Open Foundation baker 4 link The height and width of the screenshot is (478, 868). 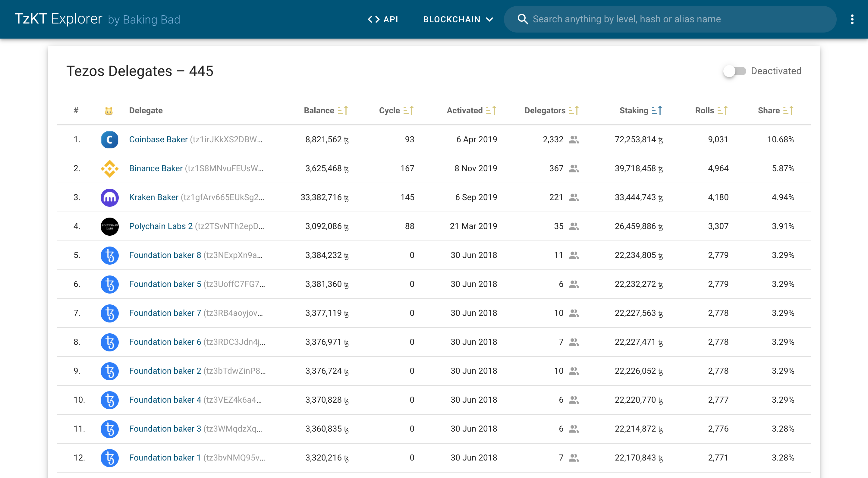[165, 400]
